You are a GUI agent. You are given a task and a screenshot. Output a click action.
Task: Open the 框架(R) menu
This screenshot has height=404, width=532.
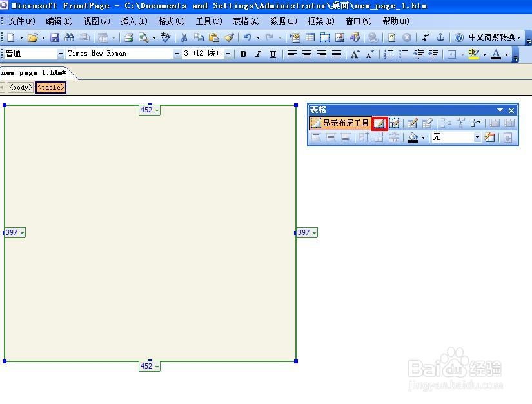(320, 21)
